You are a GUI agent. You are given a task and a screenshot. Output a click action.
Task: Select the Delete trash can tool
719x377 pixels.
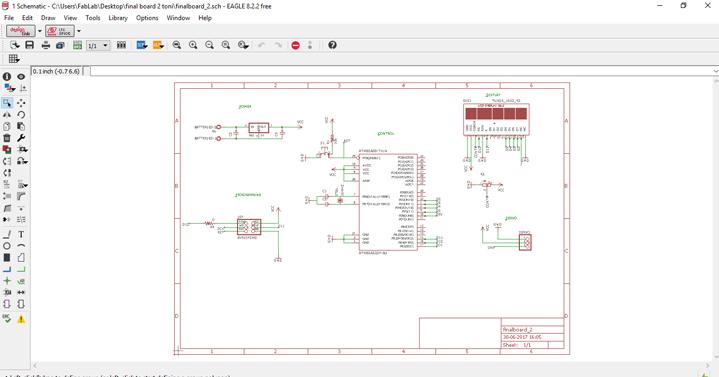7,138
